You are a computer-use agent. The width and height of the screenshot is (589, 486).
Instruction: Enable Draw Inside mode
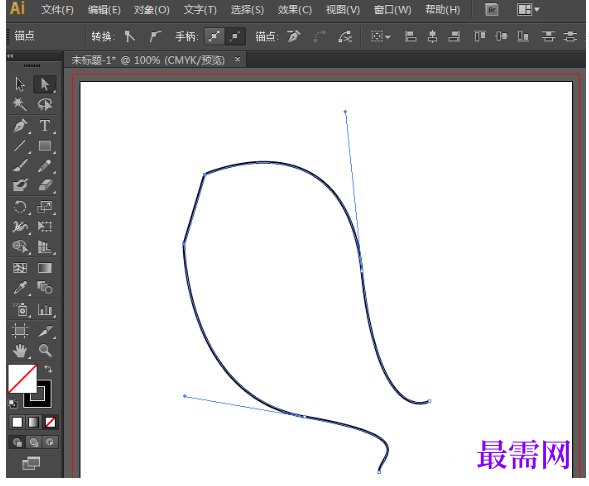[x=50, y=442]
